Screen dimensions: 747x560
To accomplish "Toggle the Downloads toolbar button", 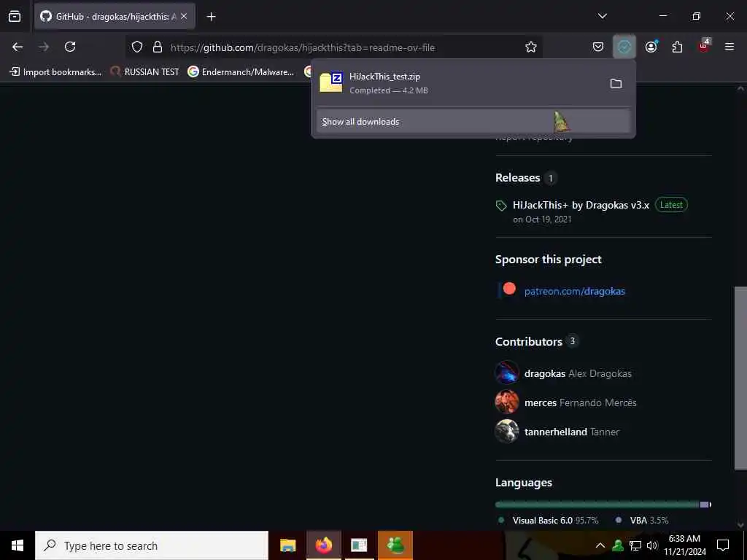I will 624,47.
